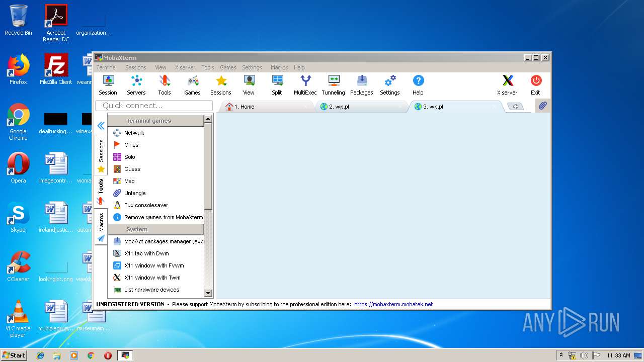Switch to the 1. Home tab
This screenshot has height=362, width=644.
point(267,107)
